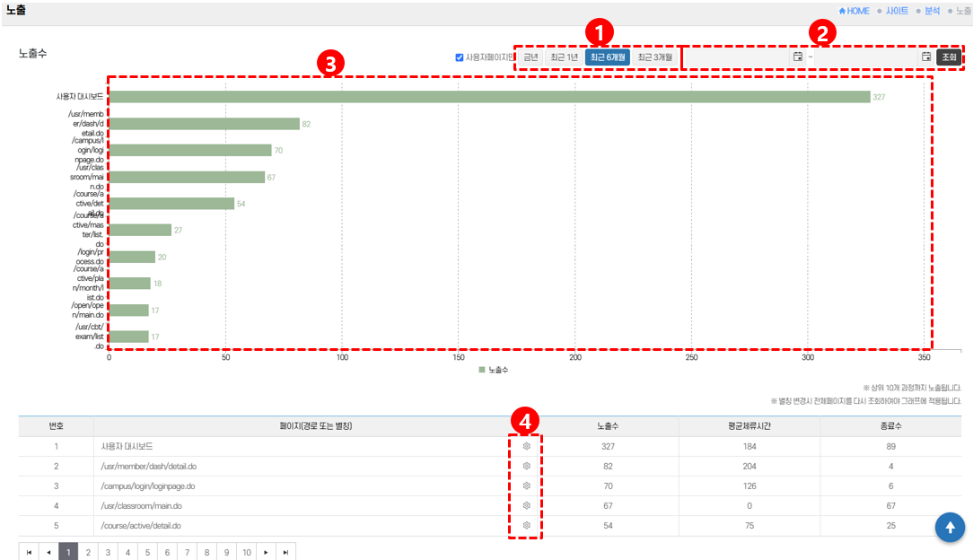973x560 pixels.
Task: Go to page 2 of the table
Action: tap(88, 552)
